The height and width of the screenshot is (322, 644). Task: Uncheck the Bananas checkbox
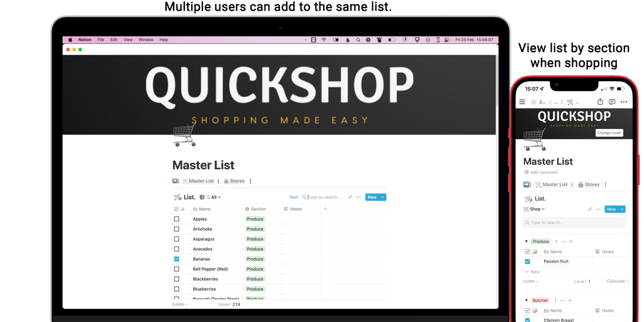pyautogui.click(x=177, y=259)
